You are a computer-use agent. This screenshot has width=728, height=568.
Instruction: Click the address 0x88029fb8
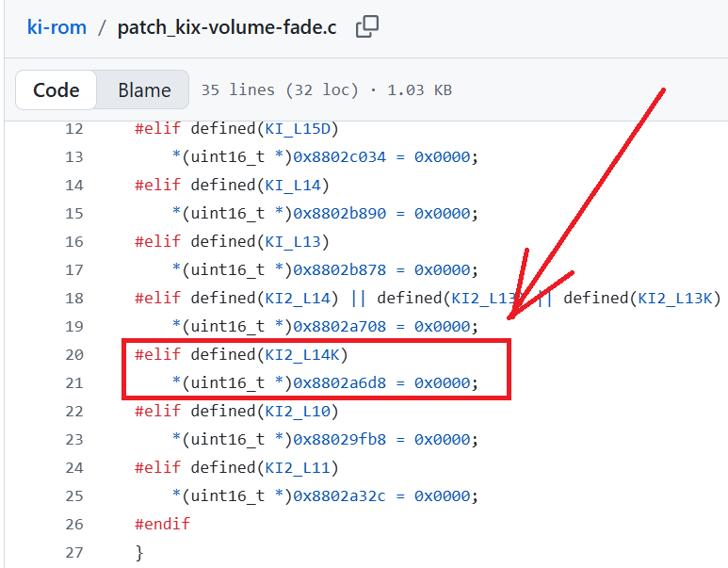pyautogui.click(x=339, y=440)
